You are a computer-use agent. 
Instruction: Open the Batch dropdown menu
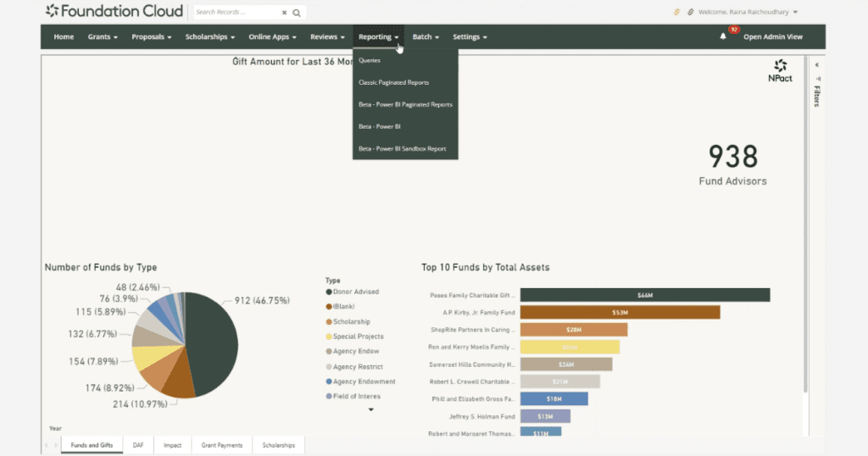[x=426, y=36]
